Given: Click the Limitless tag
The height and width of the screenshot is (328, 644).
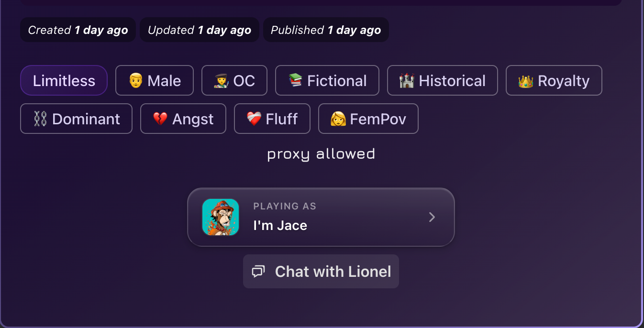Looking at the screenshot, I should (x=64, y=81).
